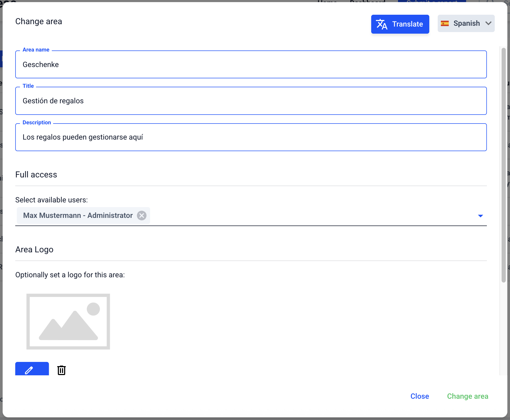510x420 pixels.
Task: Click the Description floating label
Action: tap(37, 122)
